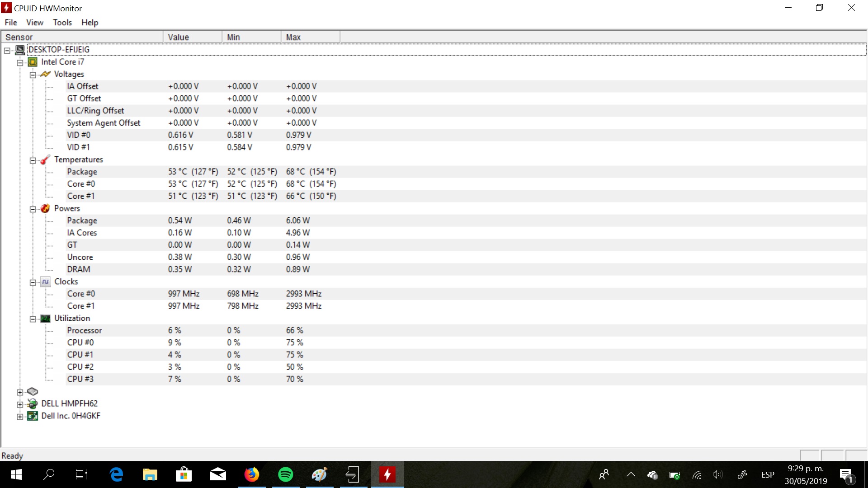Show hidden system tray icons
Image resolution: width=868 pixels, height=488 pixels.
pos(631,474)
